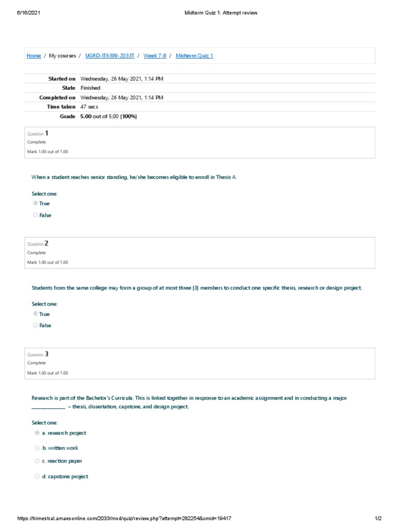Choose False for the group members question
Viewport: 399px width, 532px height.
click(36, 326)
